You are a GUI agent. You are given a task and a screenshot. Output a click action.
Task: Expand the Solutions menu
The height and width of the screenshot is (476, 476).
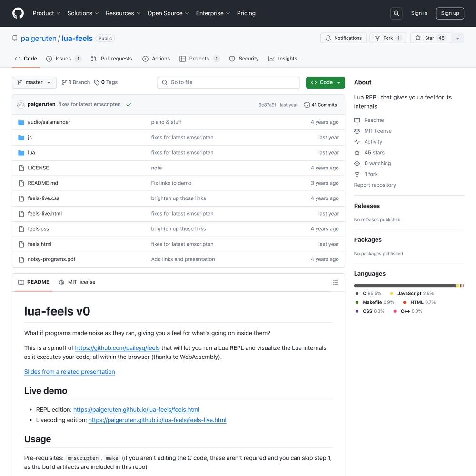coord(83,13)
